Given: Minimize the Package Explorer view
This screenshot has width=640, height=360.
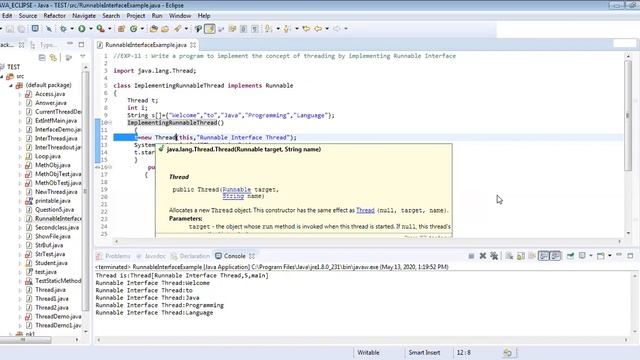Looking at the screenshot, I should pyautogui.click(x=70, y=44).
